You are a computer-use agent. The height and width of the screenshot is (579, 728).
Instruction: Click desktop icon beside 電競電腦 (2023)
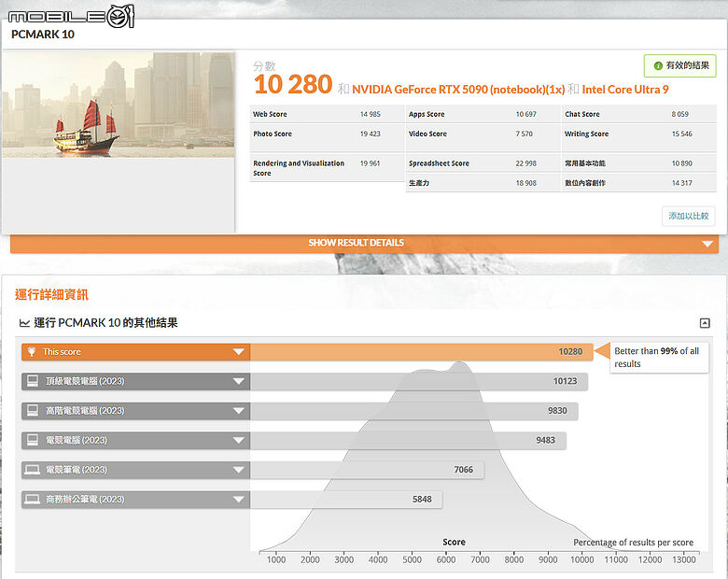click(x=33, y=440)
